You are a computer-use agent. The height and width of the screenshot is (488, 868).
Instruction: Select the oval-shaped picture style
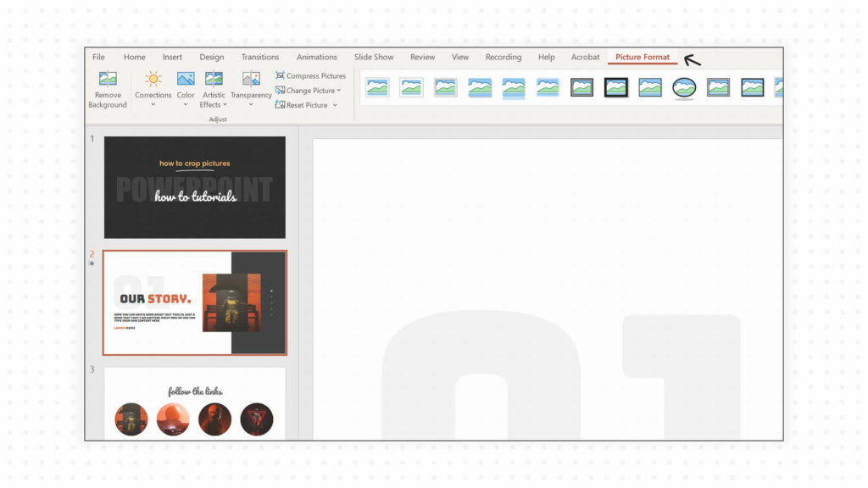pyautogui.click(x=684, y=88)
